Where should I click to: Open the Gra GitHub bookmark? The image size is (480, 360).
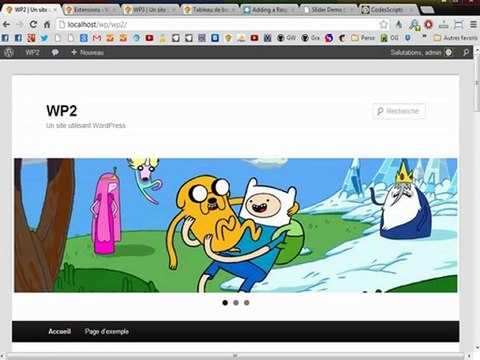(x=311, y=38)
